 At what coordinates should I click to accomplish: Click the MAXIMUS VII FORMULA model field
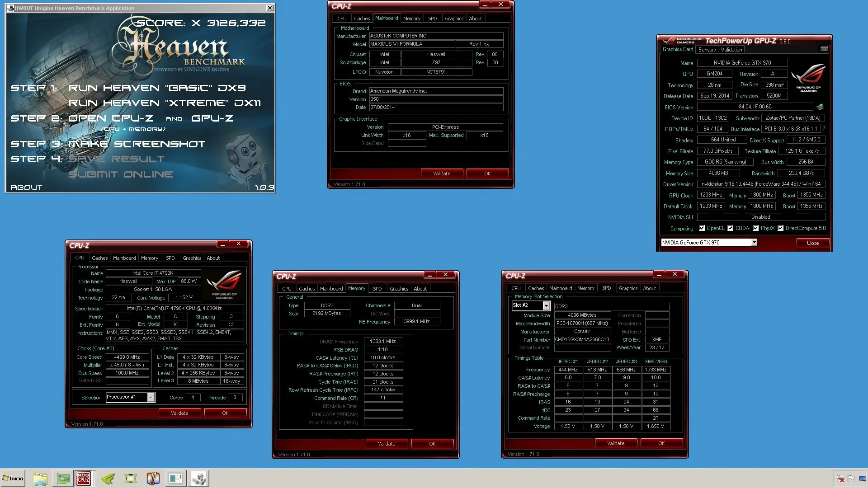[411, 44]
